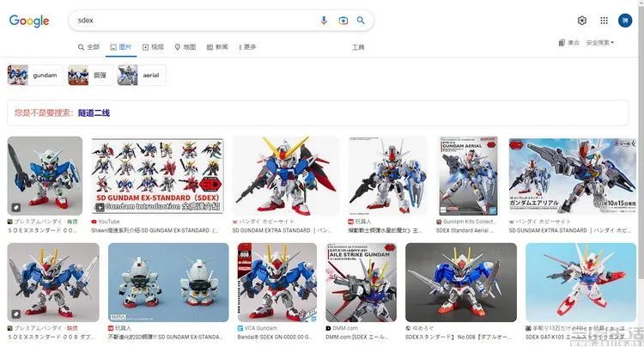Click the did-you-mean suggestion link
The height and width of the screenshot is (347, 644).
point(94,113)
